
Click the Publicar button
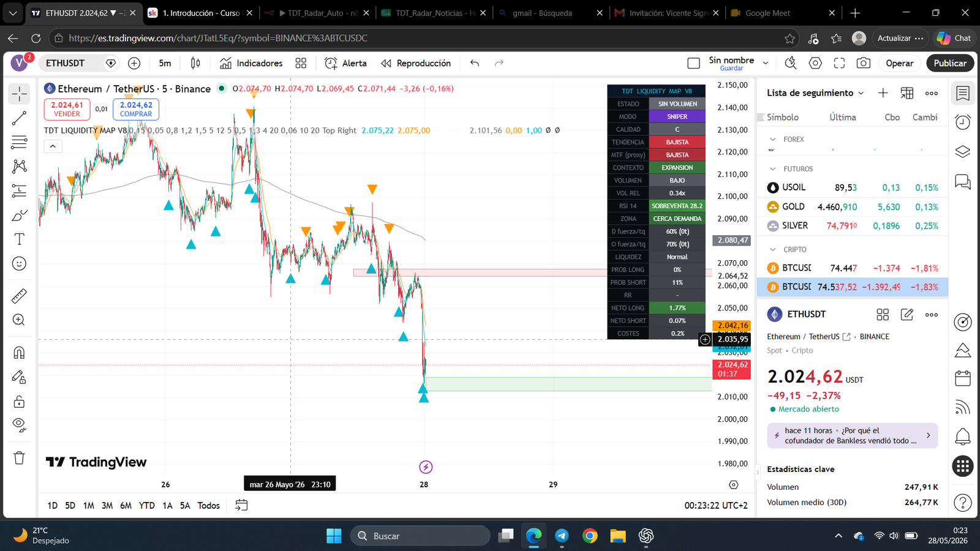(x=950, y=63)
